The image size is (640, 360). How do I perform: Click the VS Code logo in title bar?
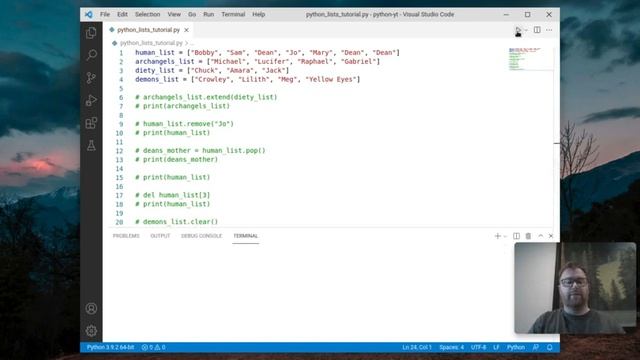[89, 14]
